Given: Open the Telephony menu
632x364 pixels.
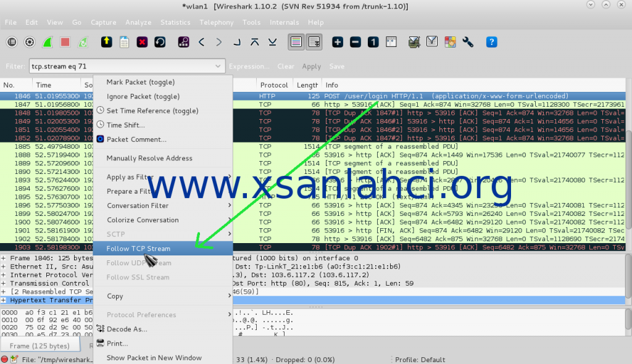Looking at the screenshot, I should coord(217,23).
